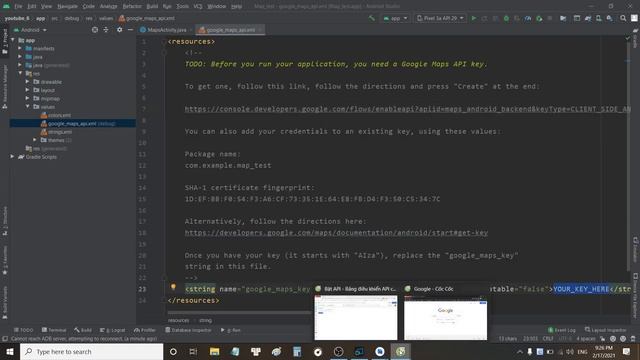Click the Profile app icon in toolbar
Viewport: 640px width, 360px height.
coord(528,18)
